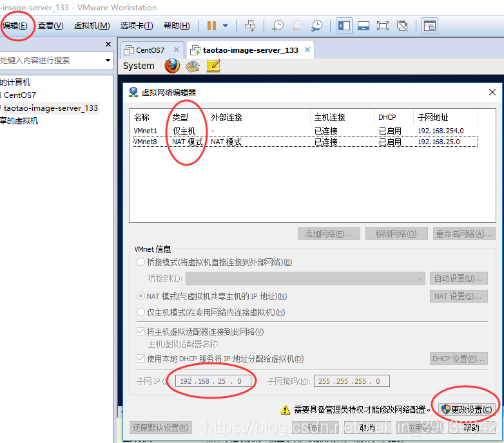The image size is (504, 443).
Task: Toggle the library sidebar view icon
Action: [x=344, y=26]
